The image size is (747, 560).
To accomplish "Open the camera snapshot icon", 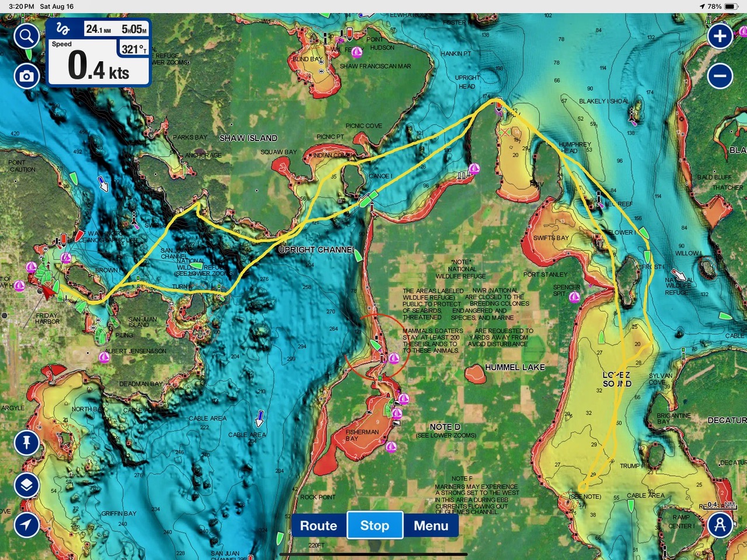I will coord(26,76).
